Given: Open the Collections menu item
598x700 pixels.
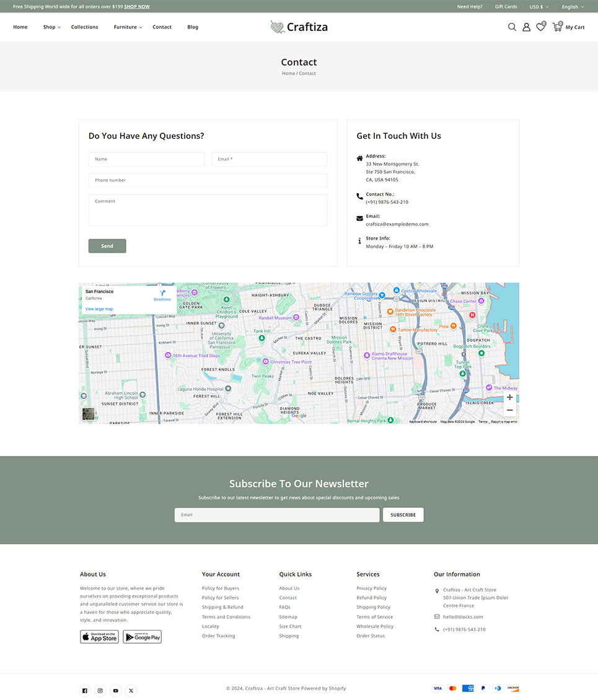Looking at the screenshot, I should 84,27.
